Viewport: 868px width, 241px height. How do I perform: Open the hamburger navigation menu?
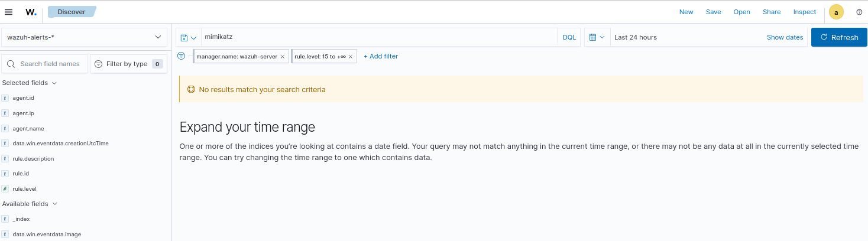point(8,12)
